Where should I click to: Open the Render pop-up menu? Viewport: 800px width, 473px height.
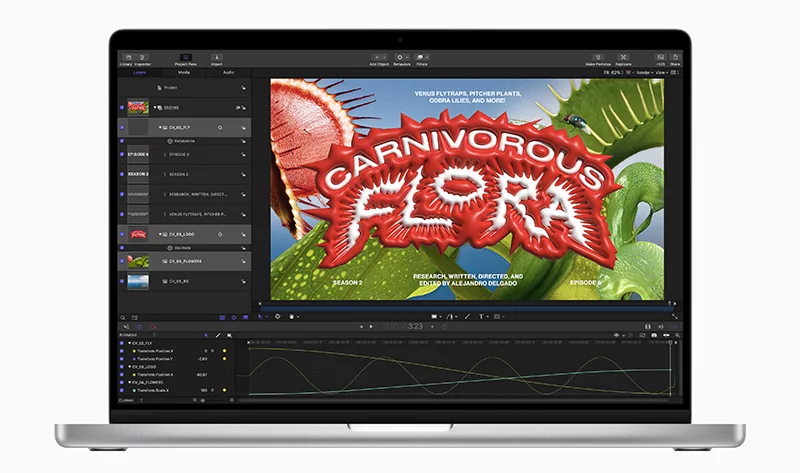(645, 73)
